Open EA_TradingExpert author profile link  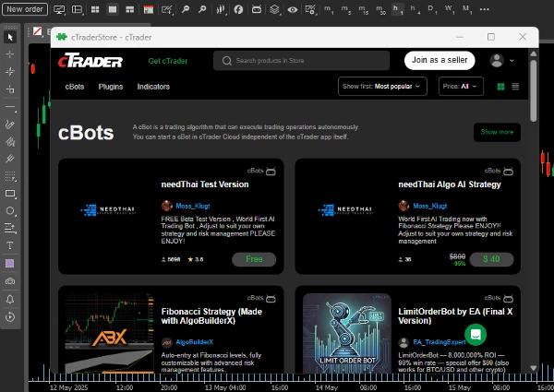440,342
